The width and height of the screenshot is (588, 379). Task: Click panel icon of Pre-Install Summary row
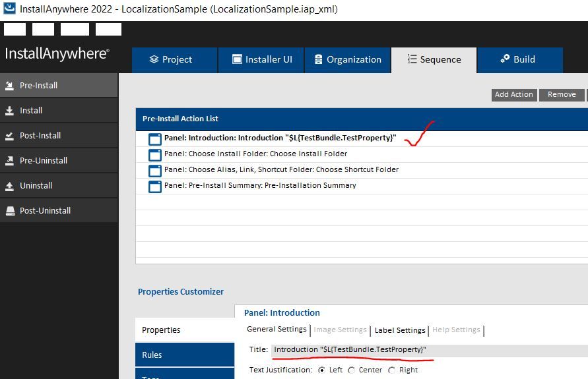click(x=155, y=186)
